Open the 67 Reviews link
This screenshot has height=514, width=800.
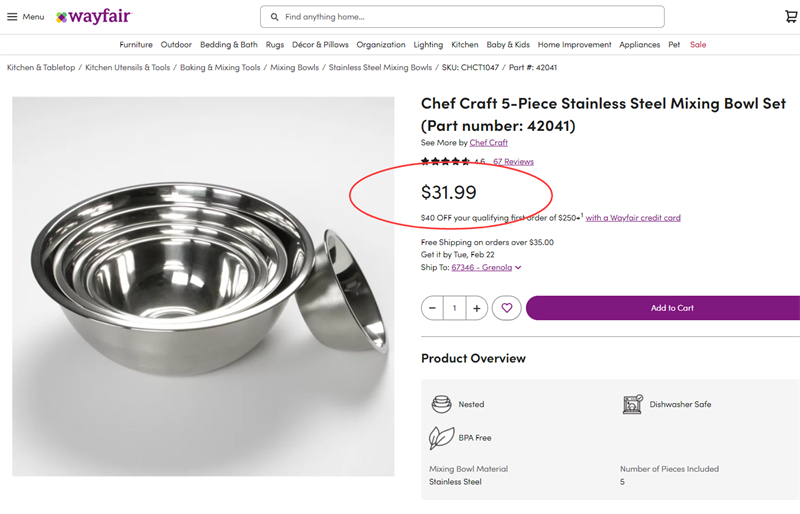click(513, 162)
